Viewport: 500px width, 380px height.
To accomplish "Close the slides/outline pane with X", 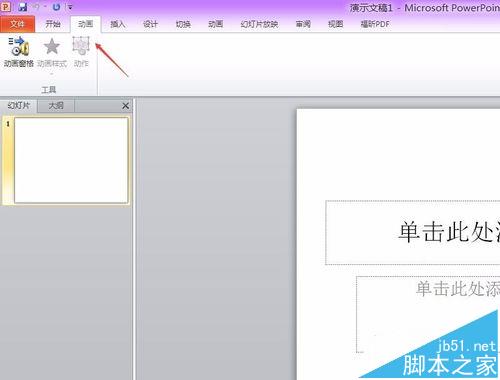I will (125, 106).
